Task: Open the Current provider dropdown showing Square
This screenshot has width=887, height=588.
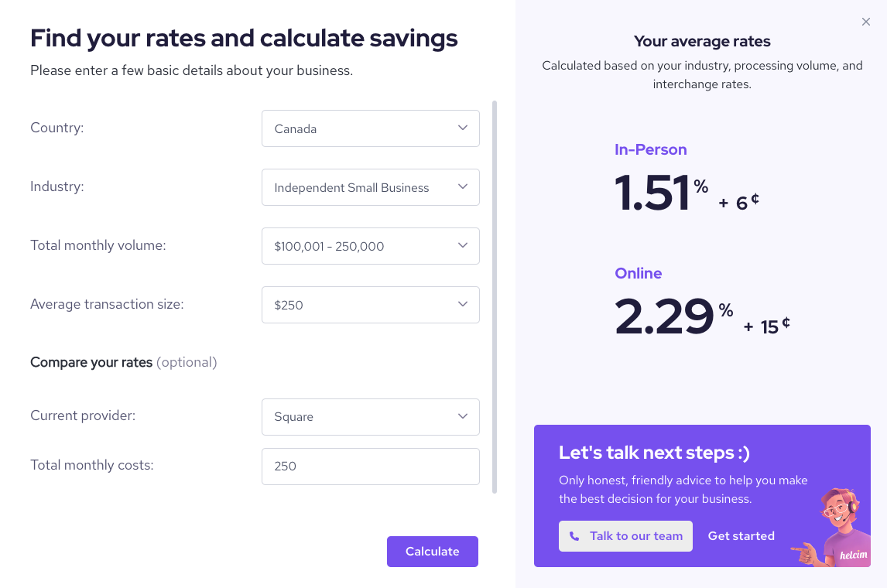Action: pos(371,417)
